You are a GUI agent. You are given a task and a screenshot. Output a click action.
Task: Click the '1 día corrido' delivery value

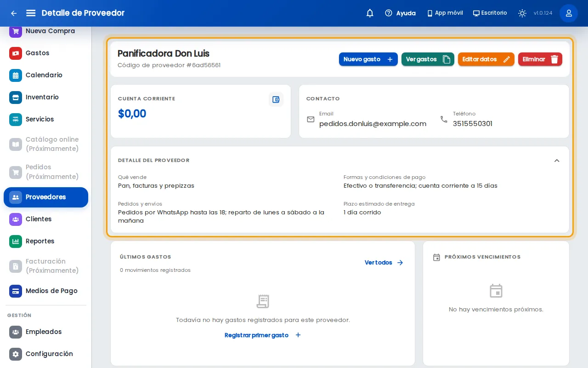pyautogui.click(x=362, y=213)
